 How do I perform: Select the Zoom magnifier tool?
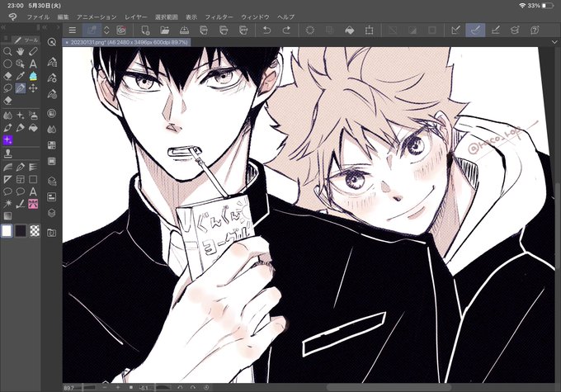[7, 51]
